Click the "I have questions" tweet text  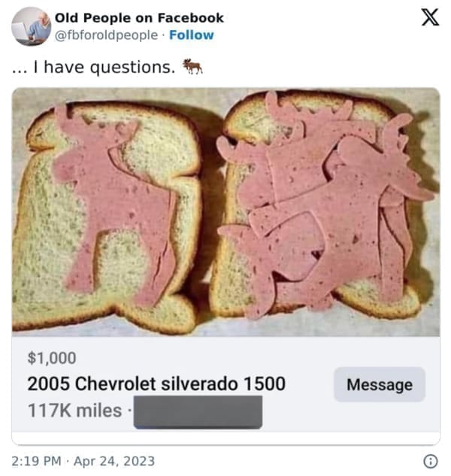[x=104, y=67]
